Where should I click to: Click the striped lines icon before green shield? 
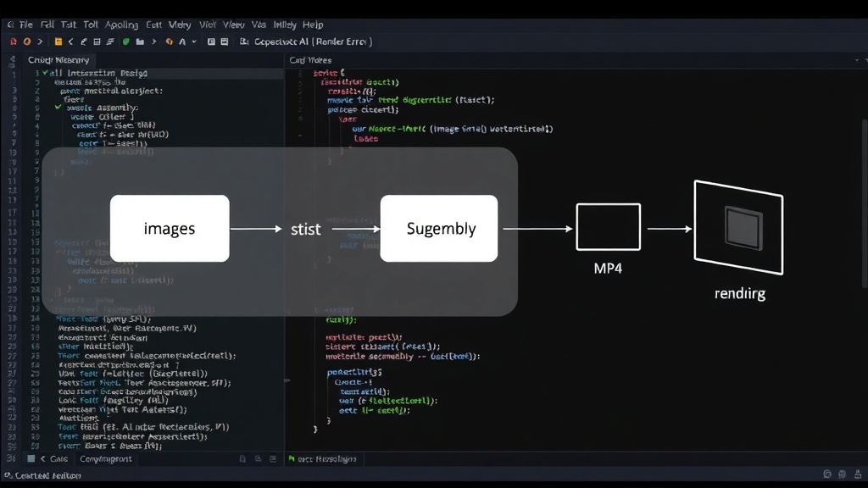[x=110, y=42]
